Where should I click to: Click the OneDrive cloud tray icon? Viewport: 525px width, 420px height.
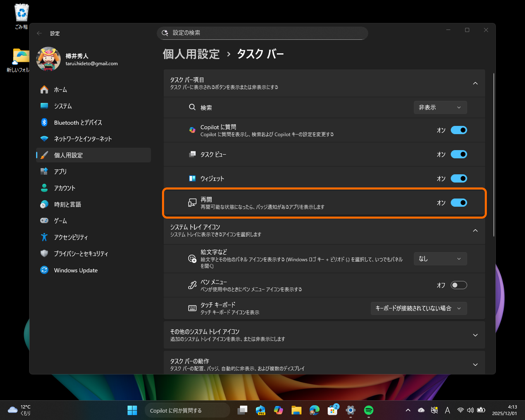tap(421, 410)
